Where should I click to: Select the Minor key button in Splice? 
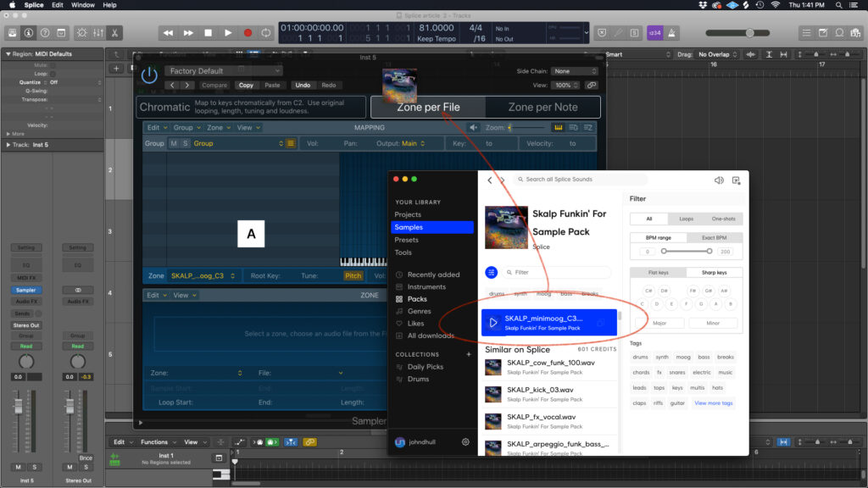pyautogui.click(x=712, y=323)
